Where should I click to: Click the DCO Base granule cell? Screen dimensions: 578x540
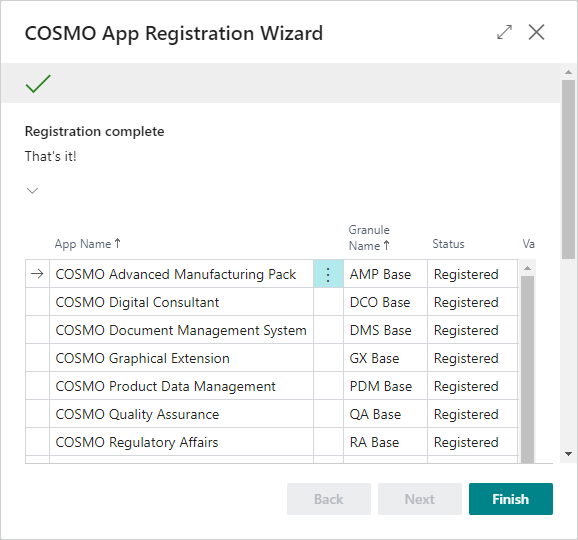(x=385, y=302)
